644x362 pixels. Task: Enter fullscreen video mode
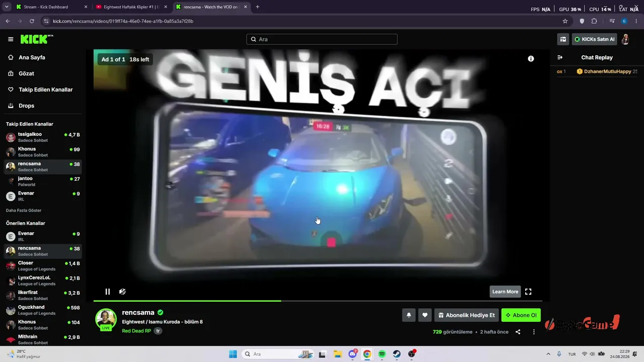(x=528, y=292)
